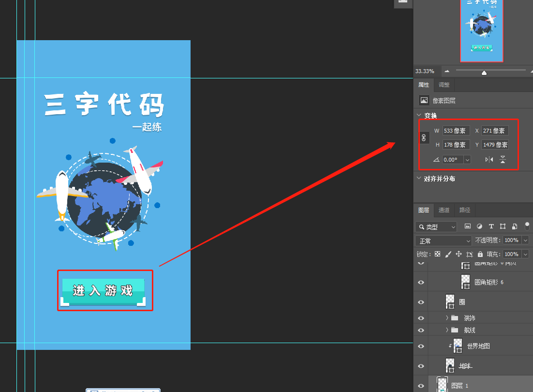Image resolution: width=533 pixels, height=392 pixels.
Task: Click the navigator preview thumbnail
Action: 481,31
